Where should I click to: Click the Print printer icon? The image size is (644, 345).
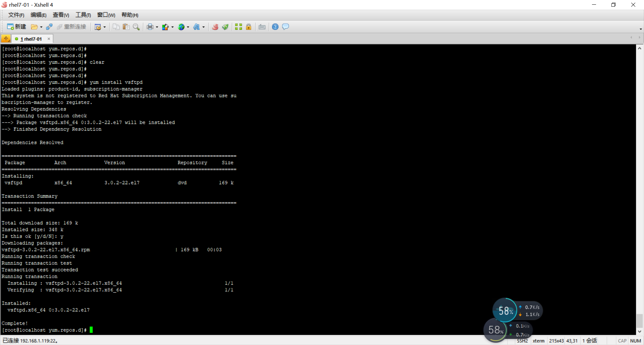pyautogui.click(x=150, y=27)
